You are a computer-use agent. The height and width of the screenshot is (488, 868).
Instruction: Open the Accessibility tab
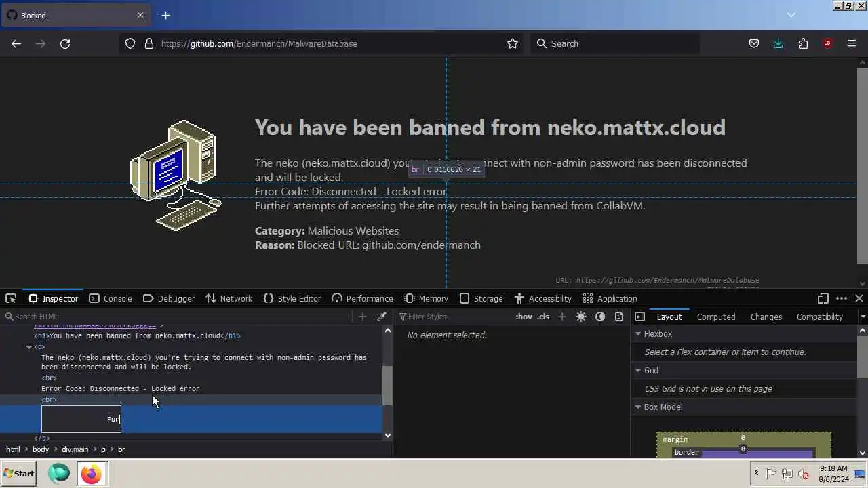542,298
